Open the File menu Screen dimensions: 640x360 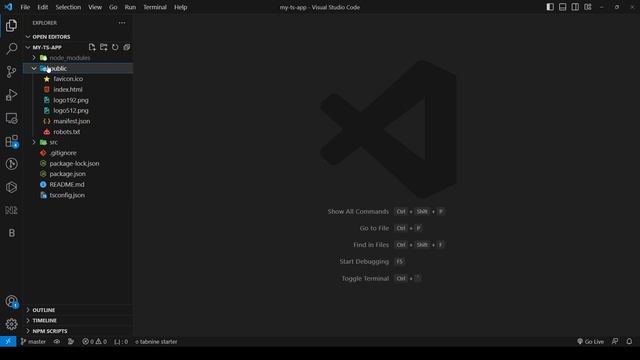click(x=25, y=7)
